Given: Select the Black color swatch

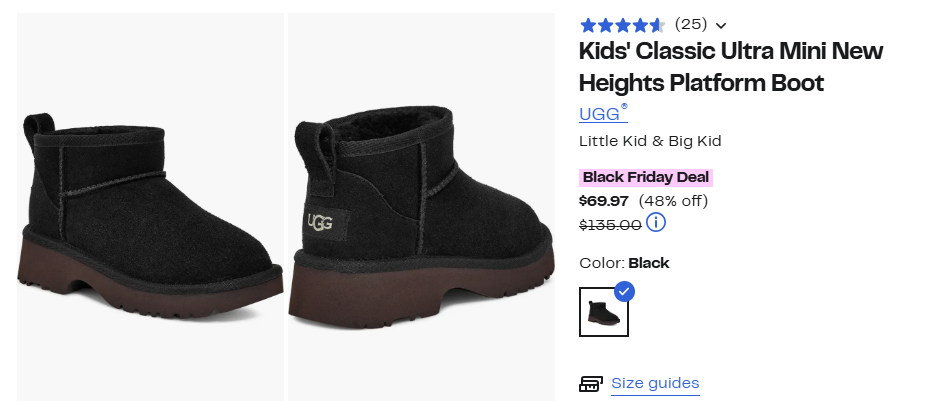Looking at the screenshot, I should 604,312.
